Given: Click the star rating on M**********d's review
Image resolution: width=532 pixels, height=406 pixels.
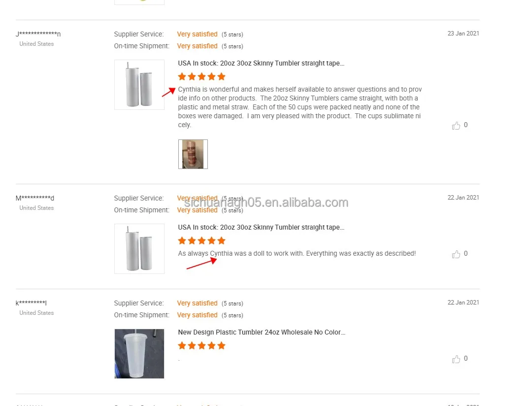Looking at the screenshot, I should (201, 240).
